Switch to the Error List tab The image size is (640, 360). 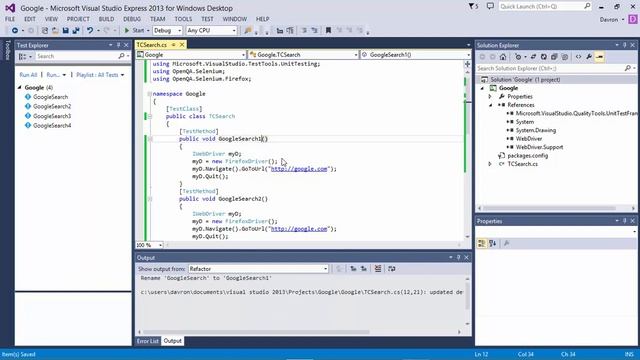tap(147, 341)
